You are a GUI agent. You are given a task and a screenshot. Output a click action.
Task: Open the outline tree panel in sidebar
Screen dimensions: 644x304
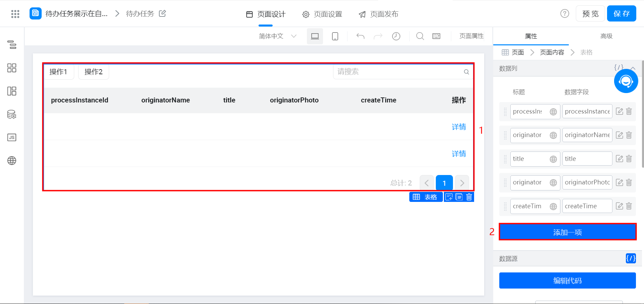[12, 45]
